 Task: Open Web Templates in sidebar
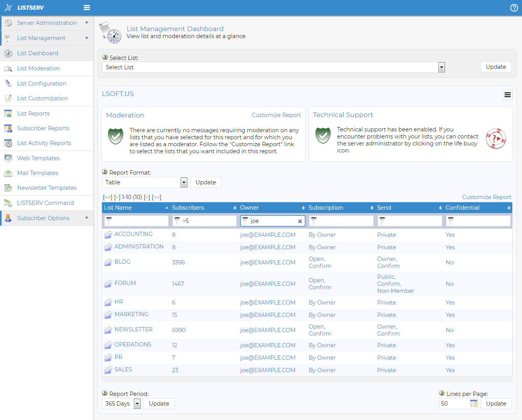39,158
